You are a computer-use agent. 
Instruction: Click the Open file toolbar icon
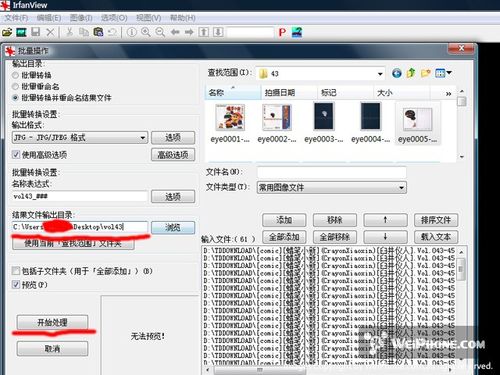(x=7, y=32)
